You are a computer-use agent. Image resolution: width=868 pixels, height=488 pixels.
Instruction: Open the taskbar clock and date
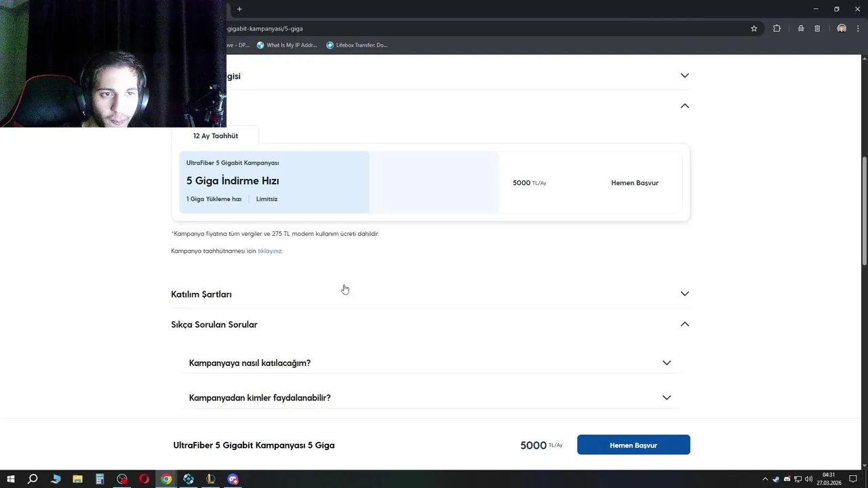click(x=829, y=479)
